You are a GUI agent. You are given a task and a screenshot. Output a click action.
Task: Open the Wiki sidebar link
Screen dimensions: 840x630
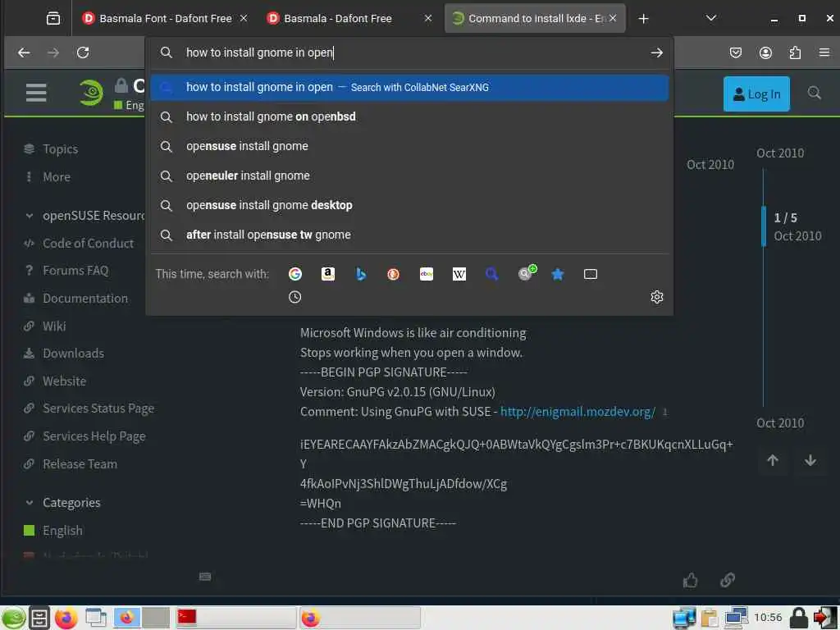point(54,326)
